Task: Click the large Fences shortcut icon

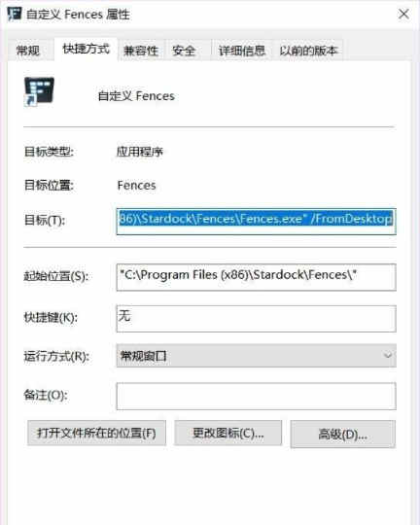Action: click(x=39, y=91)
